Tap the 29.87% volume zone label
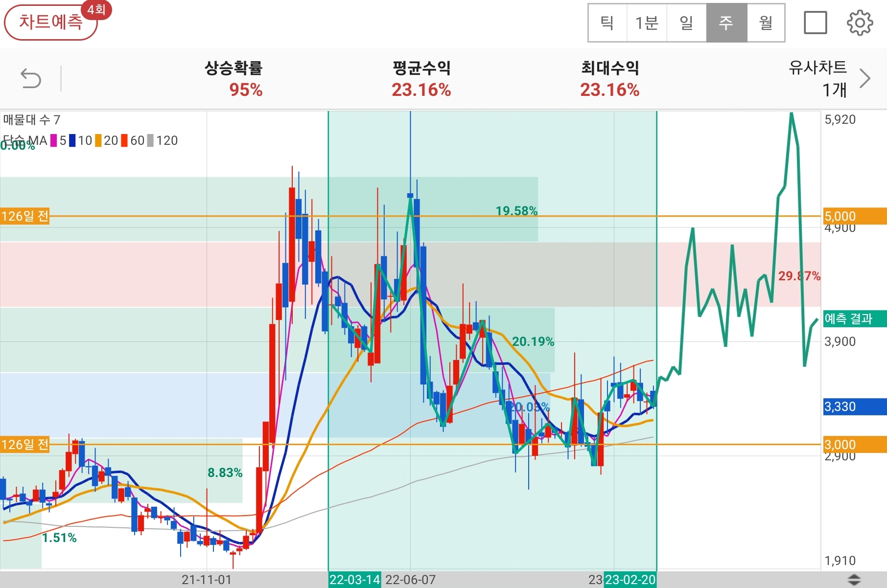 [799, 276]
